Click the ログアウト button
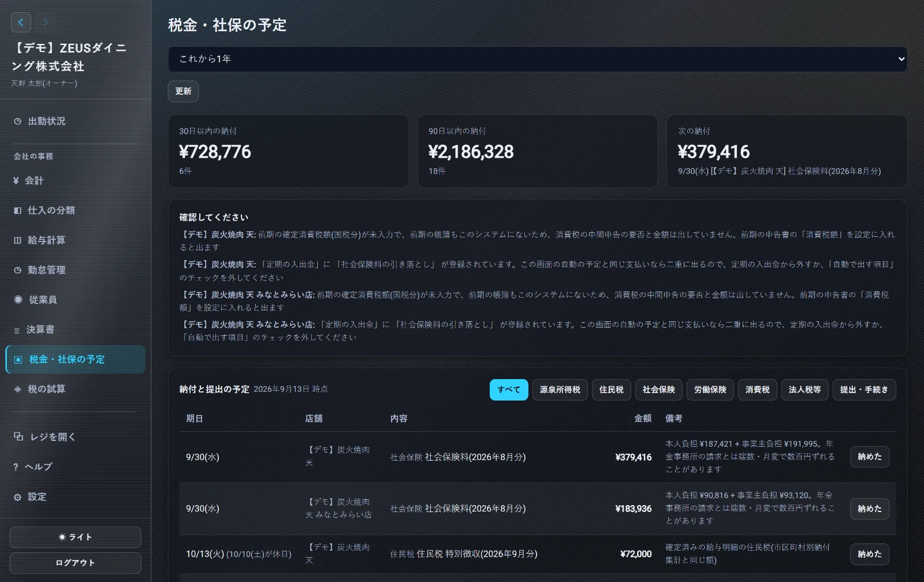This screenshot has height=582, width=924. 75,563
